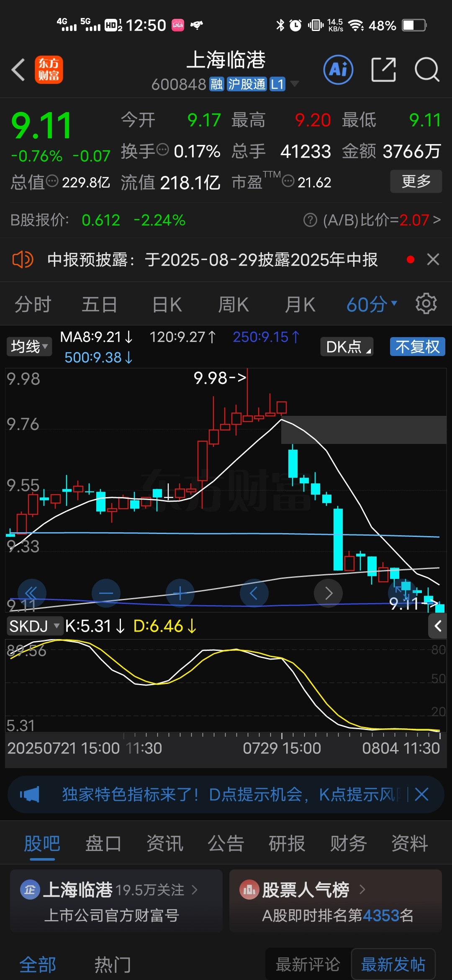The image size is (452, 980).
Task: Open the 中报预披露 announcement text
Action: pos(212,260)
